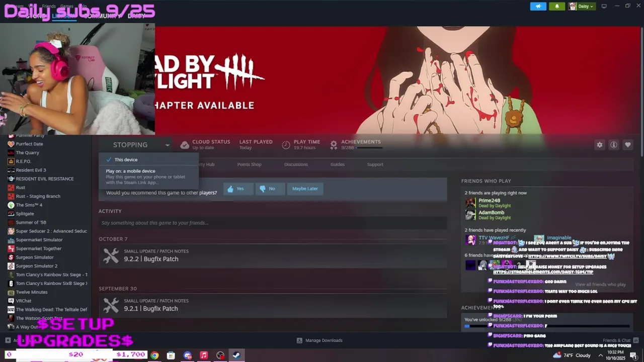Click the Cloud Status icon
Screen dimensions: 644x362
185,145
